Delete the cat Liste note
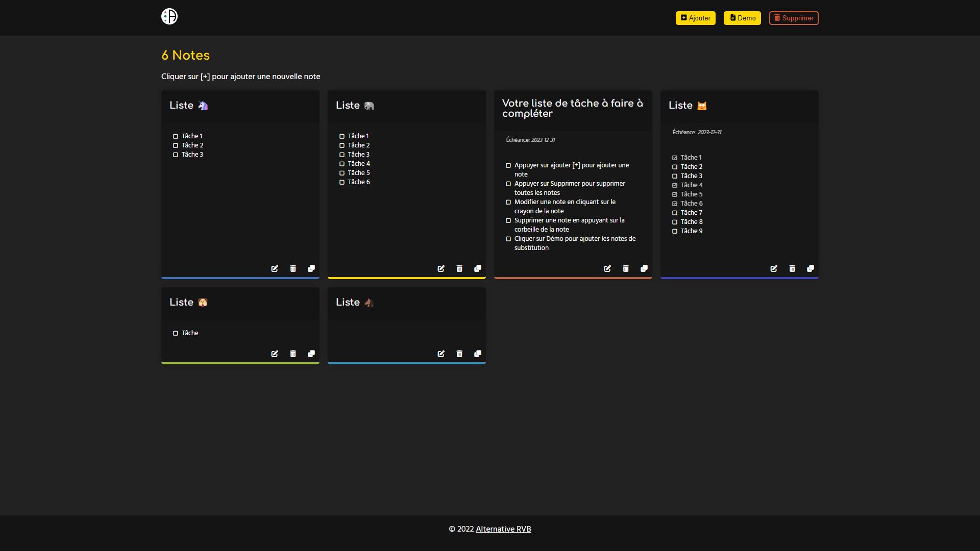Screen dimensions: 980x551 click(x=792, y=268)
